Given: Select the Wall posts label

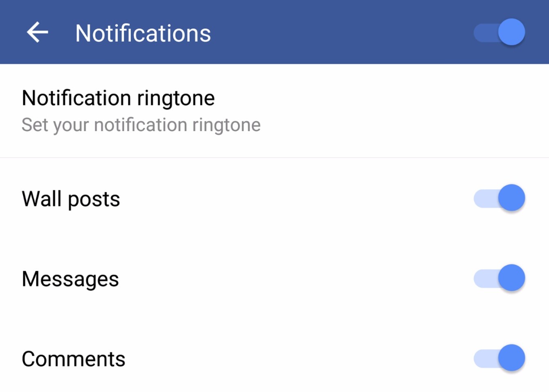Looking at the screenshot, I should click(x=71, y=199).
